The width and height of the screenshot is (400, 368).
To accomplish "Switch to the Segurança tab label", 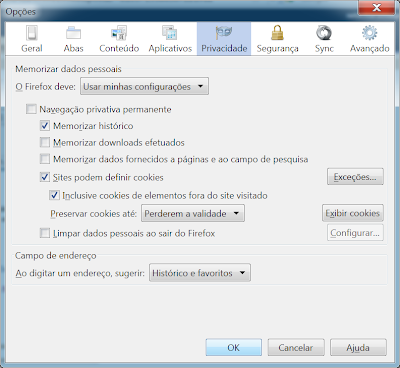I will coord(277,49).
